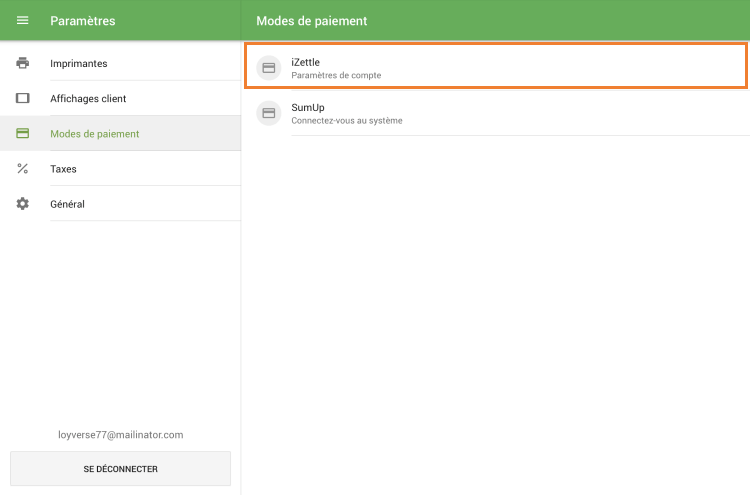Image resolution: width=750 pixels, height=495 pixels.
Task: Click SumUp's Connectez-vous au système text
Action: coord(346,120)
